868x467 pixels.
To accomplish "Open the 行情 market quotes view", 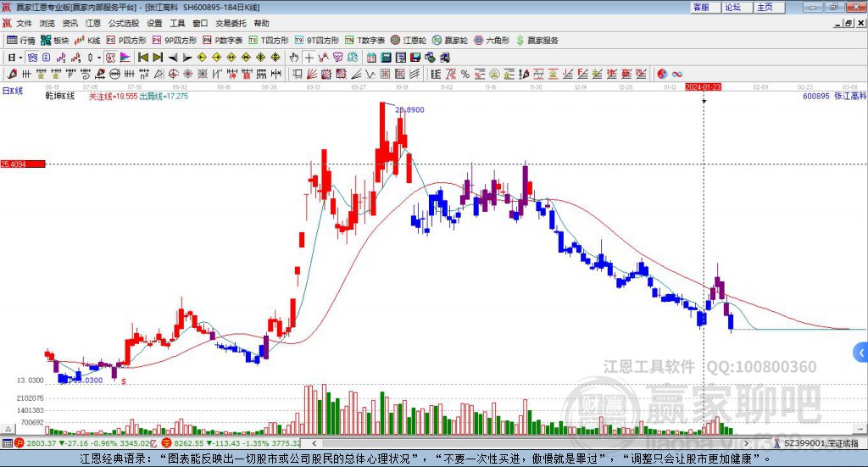I will (x=20, y=41).
